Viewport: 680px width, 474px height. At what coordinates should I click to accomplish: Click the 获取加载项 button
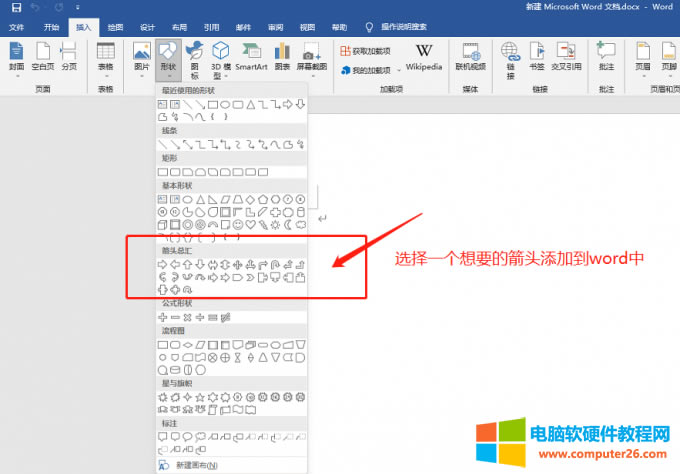369,50
